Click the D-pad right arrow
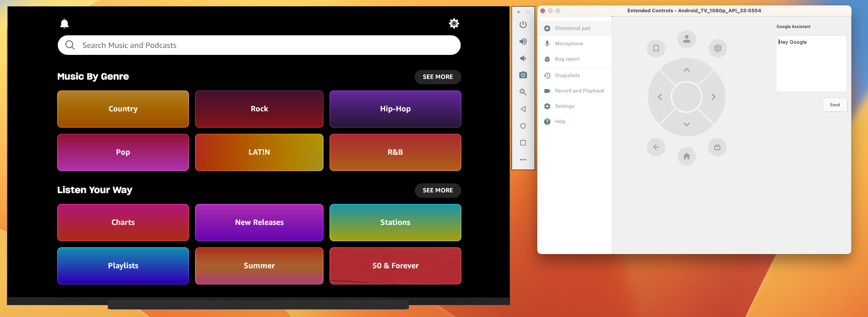 pos(714,97)
